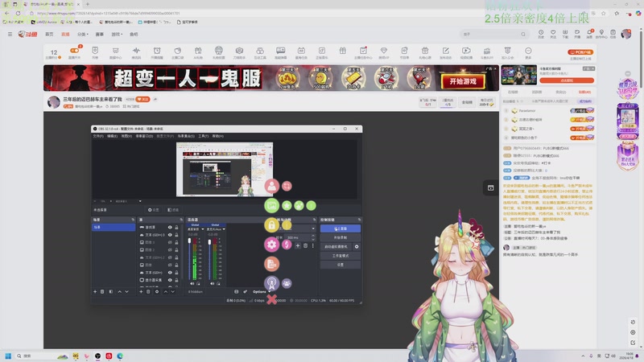The image size is (644, 362).
Task: Click 开始录制 button in OBS controls
Action: pyautogui.click(x=340, y=237)
